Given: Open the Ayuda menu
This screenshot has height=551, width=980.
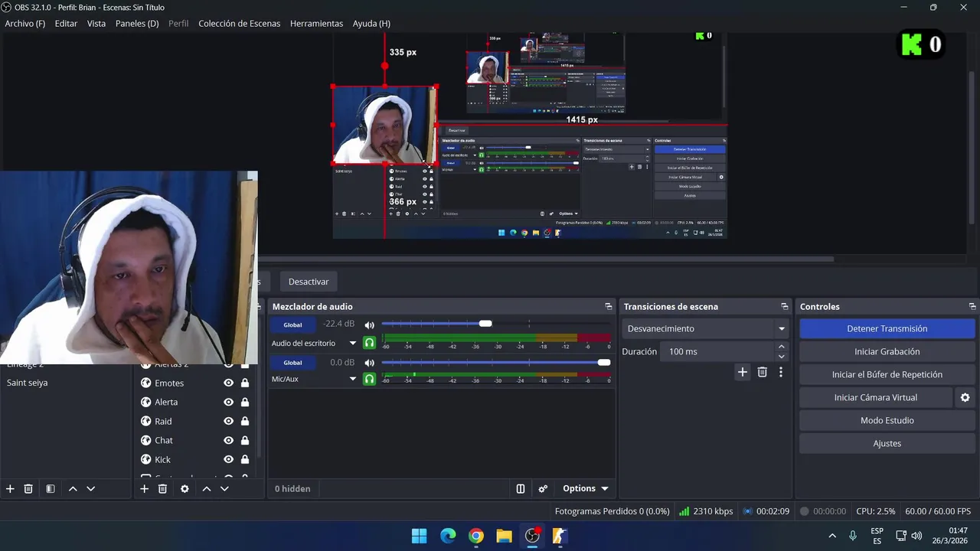Looking at the screenshot, I should pos(371,24).
